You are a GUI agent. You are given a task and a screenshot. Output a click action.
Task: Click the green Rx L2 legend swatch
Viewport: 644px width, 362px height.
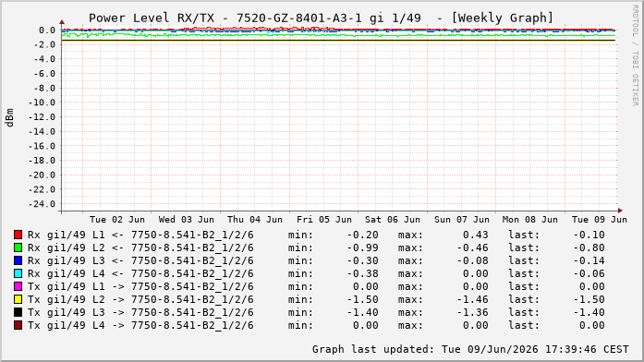[18, 247]
